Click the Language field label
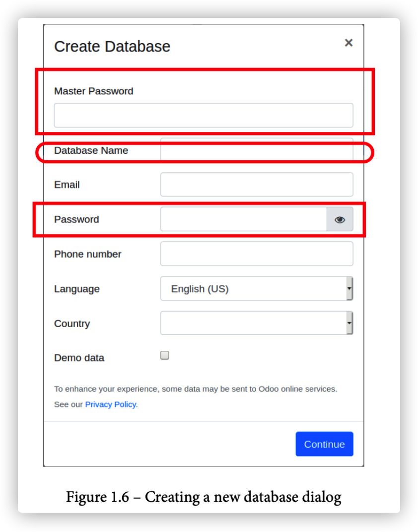This screenshot has height=532, width=418. click(x=76, y=289)
